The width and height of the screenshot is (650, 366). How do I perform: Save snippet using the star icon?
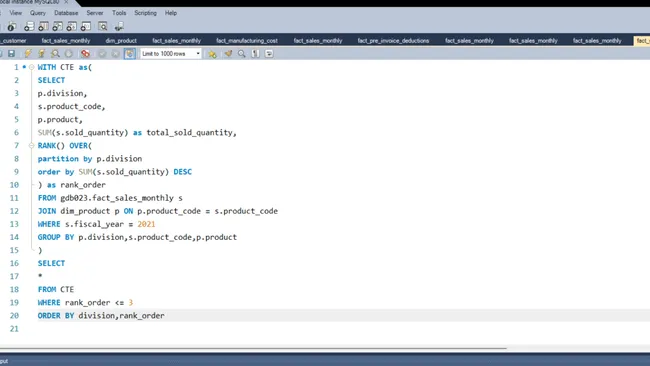click(212, 54)
